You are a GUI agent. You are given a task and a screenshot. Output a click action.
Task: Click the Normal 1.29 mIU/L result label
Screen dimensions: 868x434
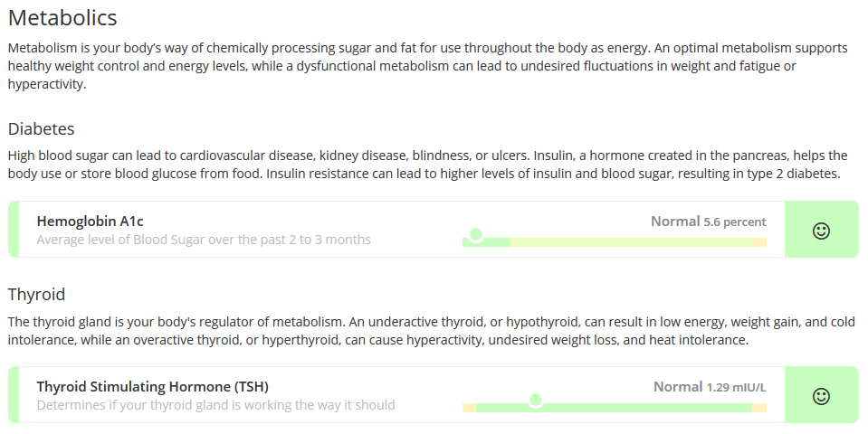tap(710, 387)
